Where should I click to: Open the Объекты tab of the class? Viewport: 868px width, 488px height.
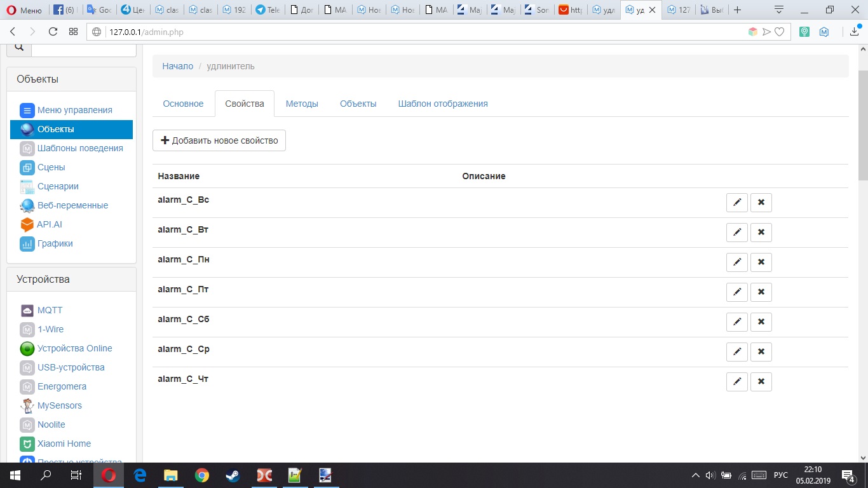pyautogui.click(x=358, y=104)
